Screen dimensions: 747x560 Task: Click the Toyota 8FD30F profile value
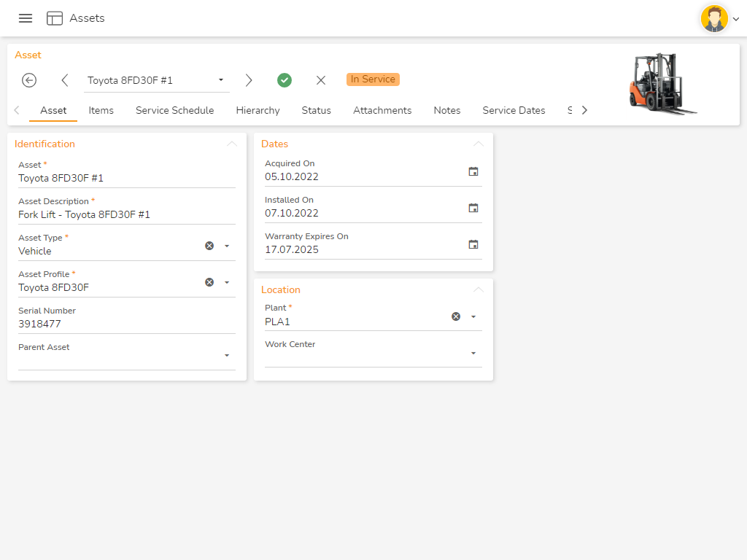tap(53, 287)
